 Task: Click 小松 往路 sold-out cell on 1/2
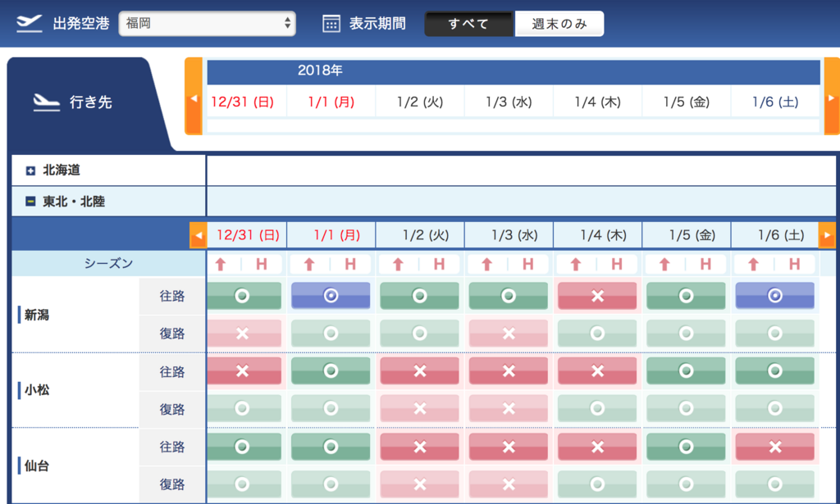click(x=419, y=370)
